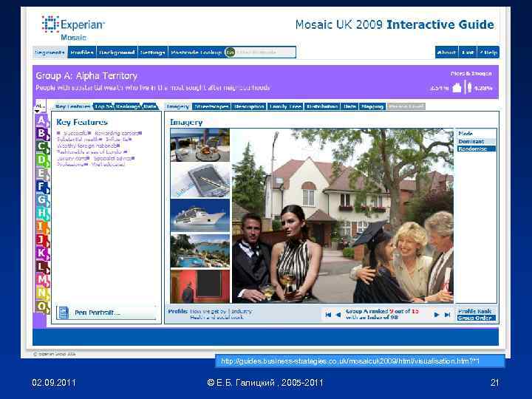Jump to the first ranked group
532x399 pixels.
(328, 315)
